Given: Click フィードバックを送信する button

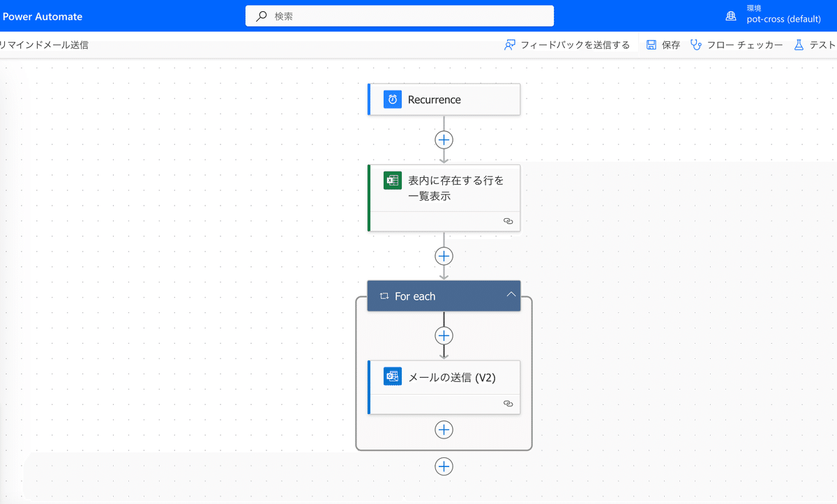Looking at the screenshot, I should [566, 45].
